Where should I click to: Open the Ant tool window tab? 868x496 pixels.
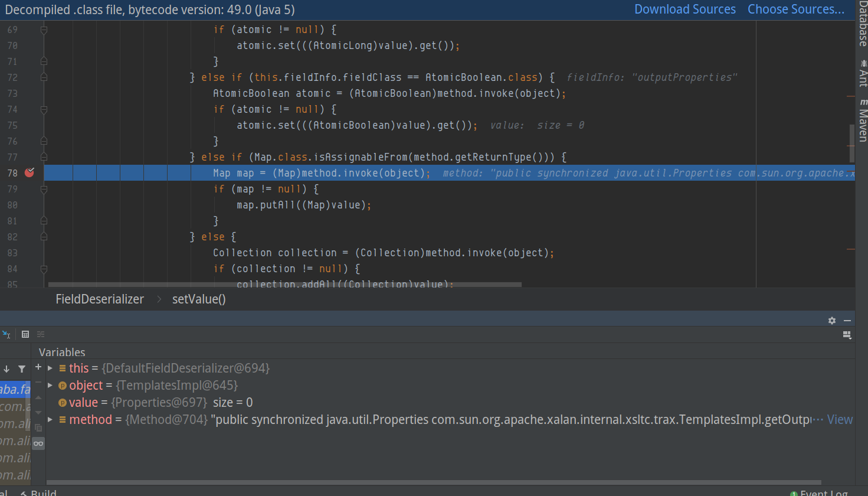click(x=863, y=73)
